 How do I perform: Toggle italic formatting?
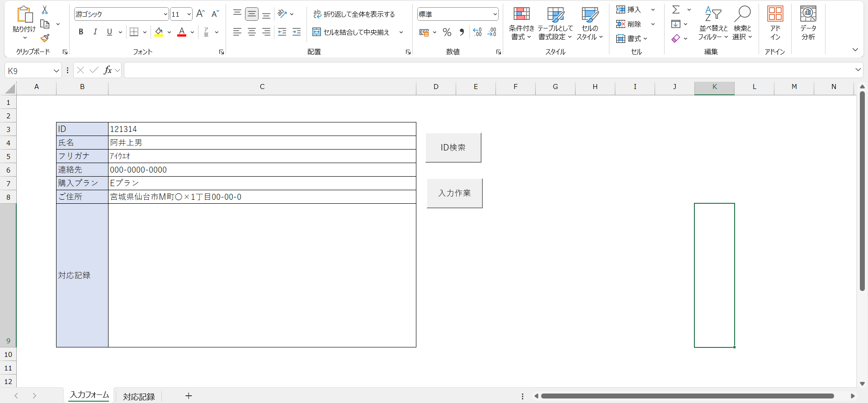point(95,32)
